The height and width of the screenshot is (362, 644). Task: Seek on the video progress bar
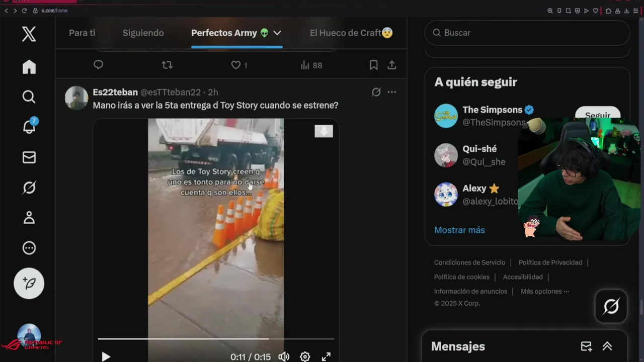(216, 339)
